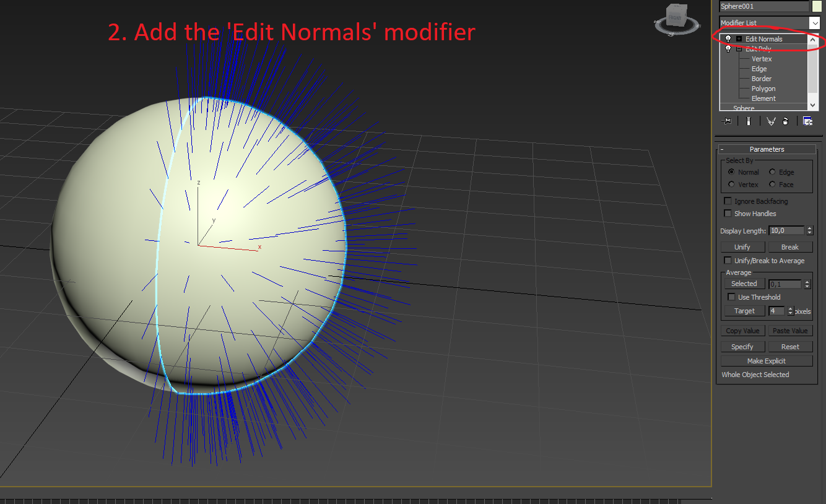Select the Face radio button
This screenshot has height=504, width=826.
(772, 185)
